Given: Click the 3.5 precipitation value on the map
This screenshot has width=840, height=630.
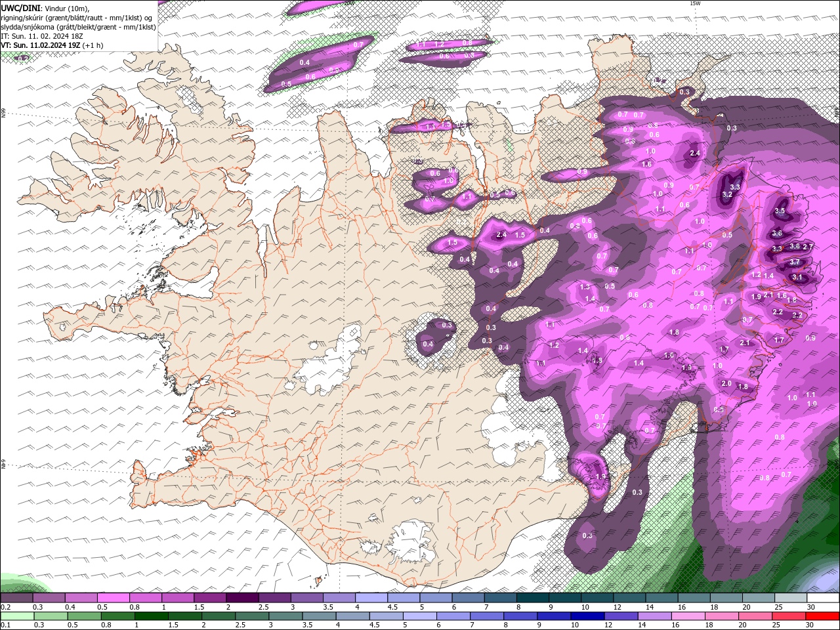Looking at the screenshot, I should coord(780,211).
